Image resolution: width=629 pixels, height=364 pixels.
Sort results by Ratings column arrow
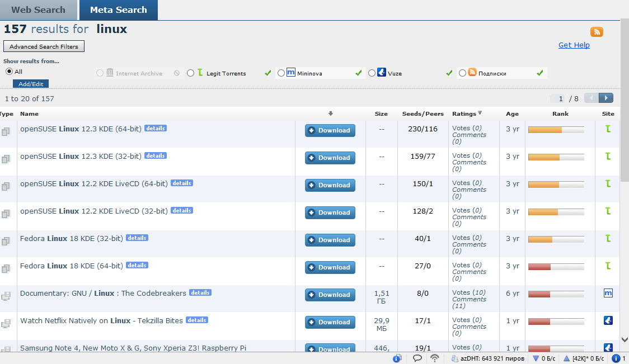point(480,114)
